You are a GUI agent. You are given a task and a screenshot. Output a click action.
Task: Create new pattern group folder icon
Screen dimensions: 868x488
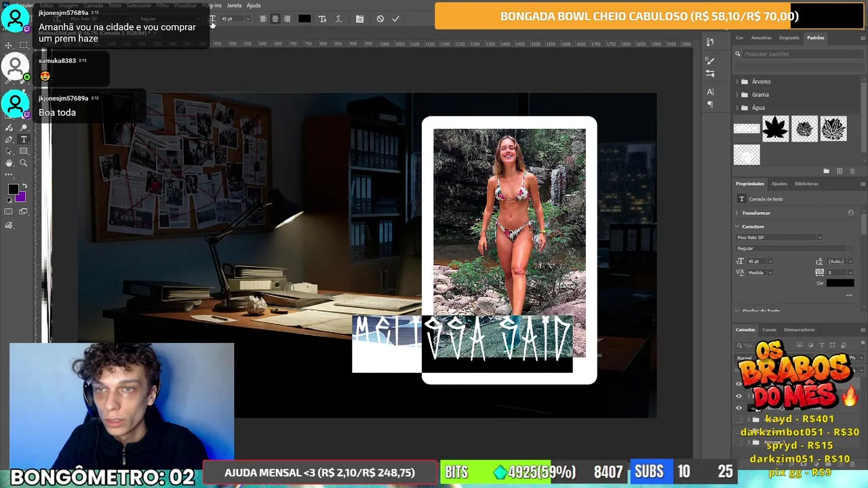pos(826,171)
